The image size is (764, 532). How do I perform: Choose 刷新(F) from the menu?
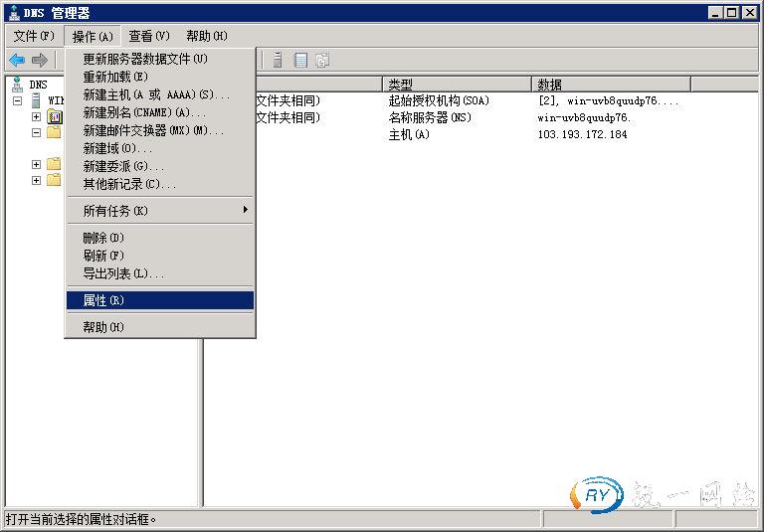click(x=160, y=256)
